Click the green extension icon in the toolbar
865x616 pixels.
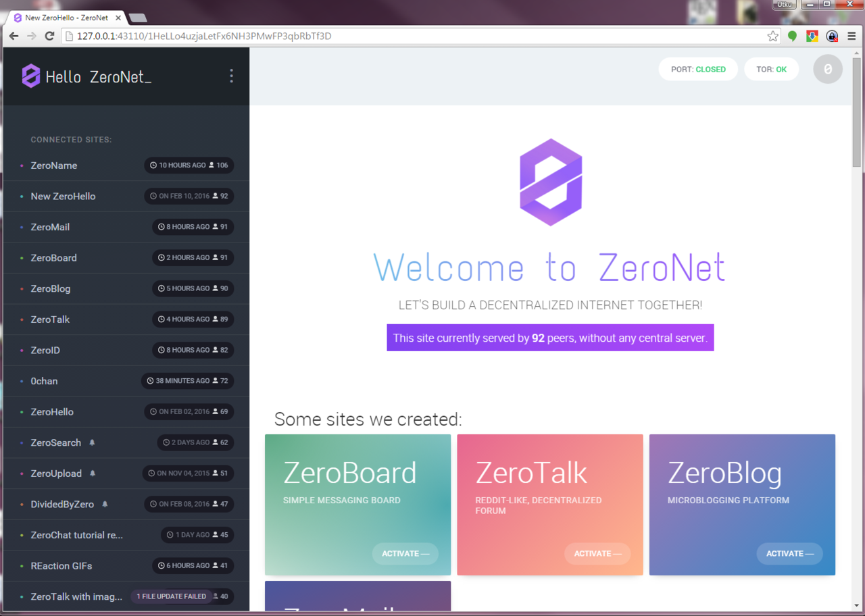tap(793, 36)
